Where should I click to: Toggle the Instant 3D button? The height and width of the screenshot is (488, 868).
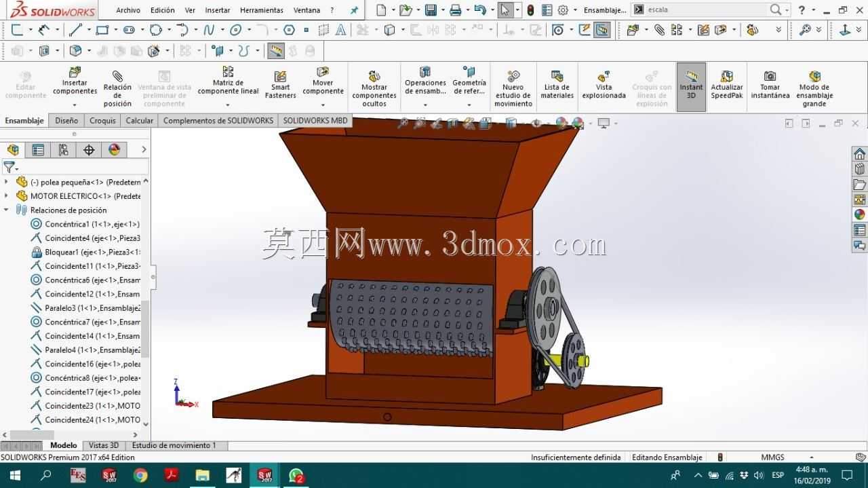691,87
